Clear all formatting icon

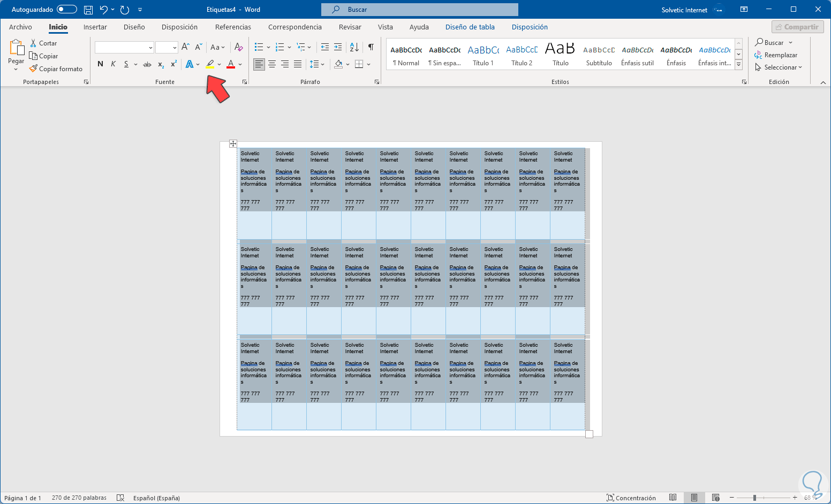[239, 47]
